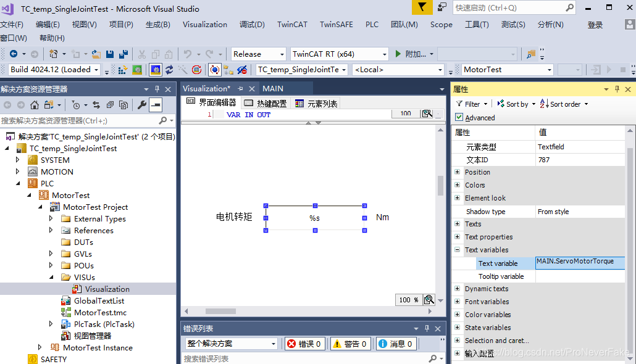Open the TwinSAFE menu
636x364 pixels.
337,24
